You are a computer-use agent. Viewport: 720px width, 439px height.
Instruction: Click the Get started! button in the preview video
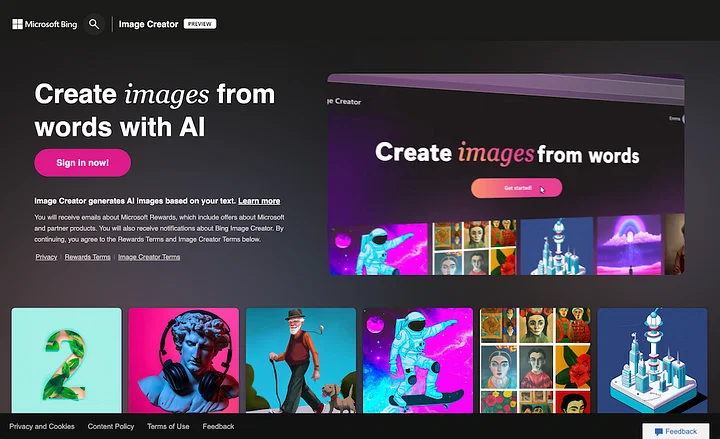click(x=517, y=188)
